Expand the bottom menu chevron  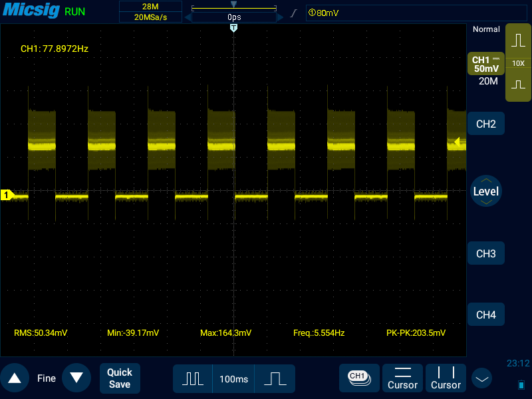[x=482, y=379]
